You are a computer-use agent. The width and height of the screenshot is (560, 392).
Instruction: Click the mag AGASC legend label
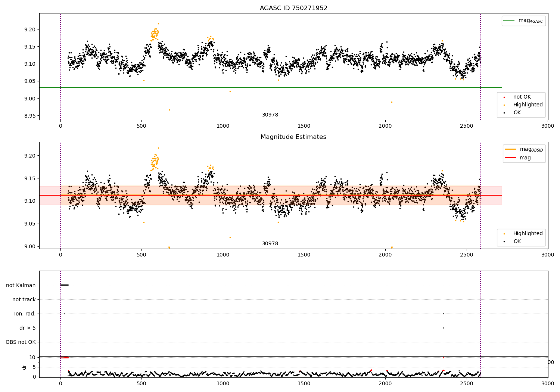(x=531, y=21)
